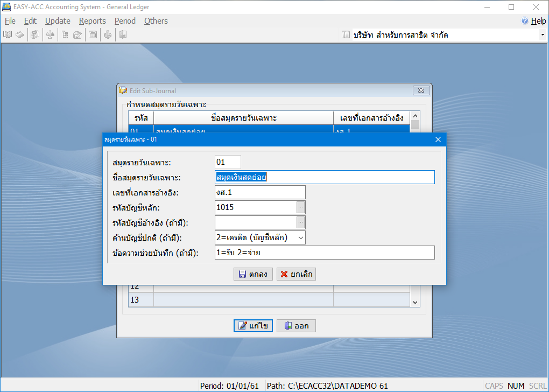Click the calendar period toolbar icon
The image size is (549, 392).
tap(93, 35)
